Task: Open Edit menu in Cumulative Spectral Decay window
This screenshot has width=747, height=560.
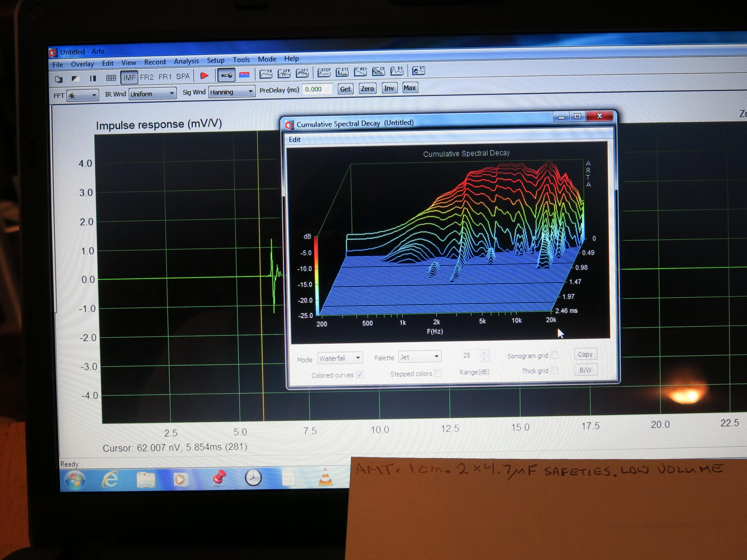Action: click(x=295, y=139)
